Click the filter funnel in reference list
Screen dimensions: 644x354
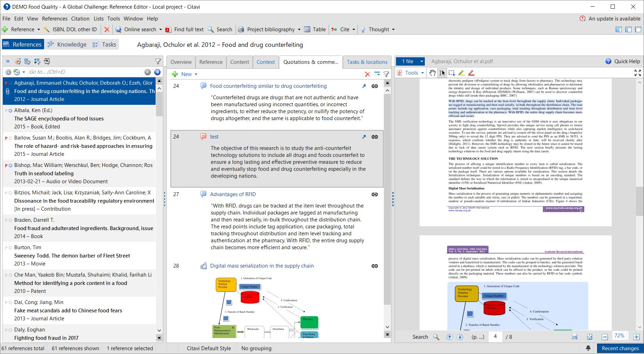(x=158, y=61)
